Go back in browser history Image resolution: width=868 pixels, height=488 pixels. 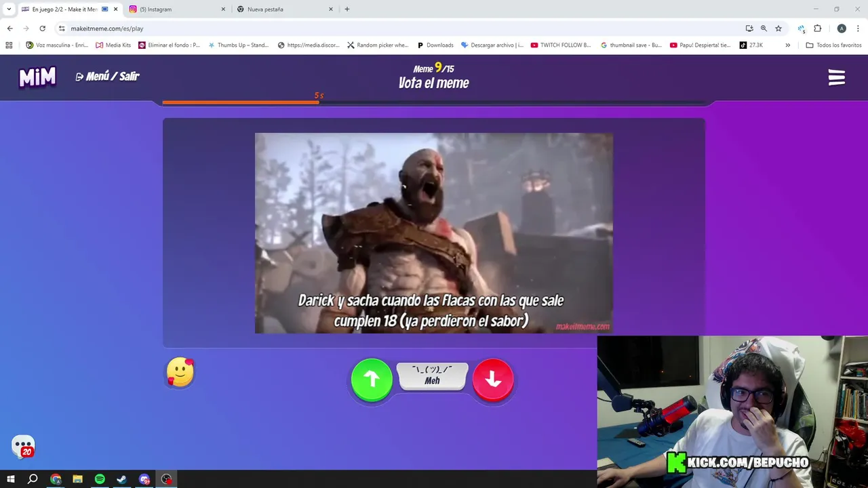(x=9, y=28)
